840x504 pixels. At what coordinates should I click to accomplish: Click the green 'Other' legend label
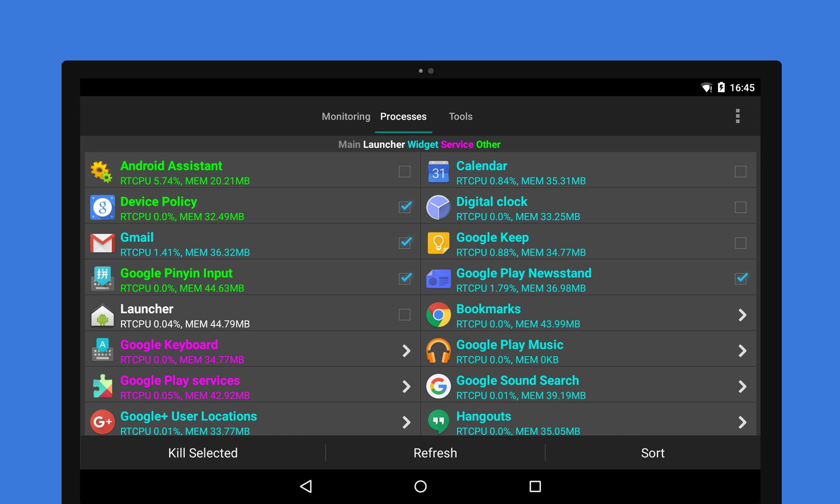(488, 144)
